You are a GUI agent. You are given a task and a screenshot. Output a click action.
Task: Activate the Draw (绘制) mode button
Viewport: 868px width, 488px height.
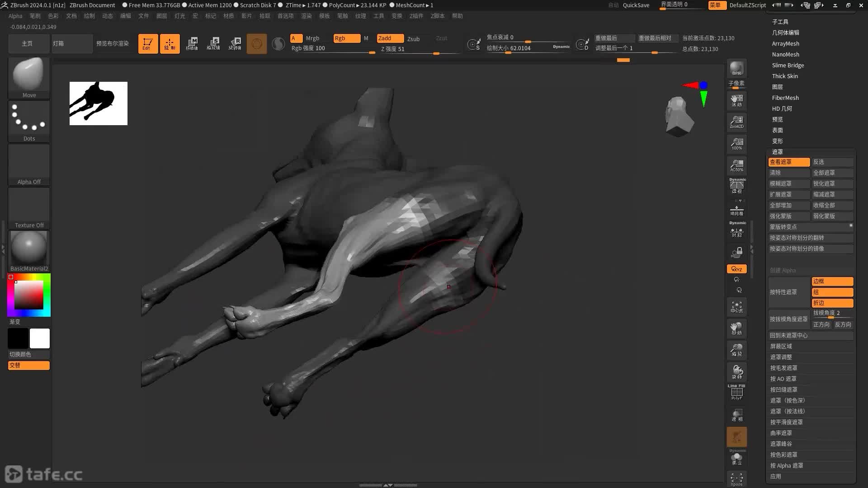click(170, 44)
